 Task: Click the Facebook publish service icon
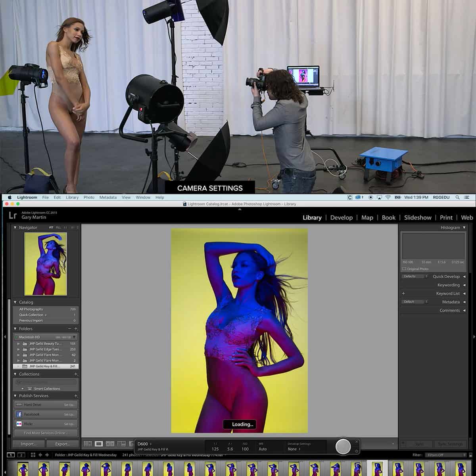[18, 414]
